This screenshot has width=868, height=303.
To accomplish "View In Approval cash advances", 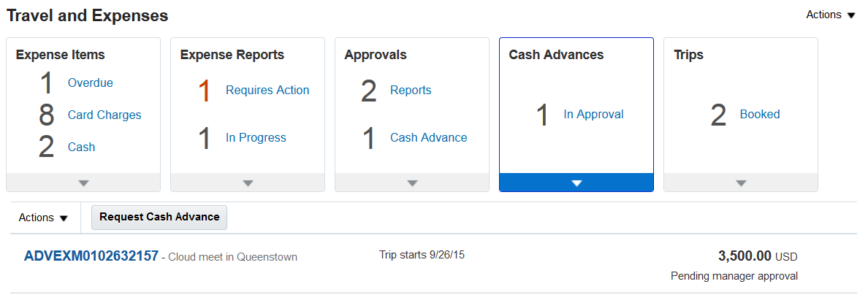I will tap(593, 114).
